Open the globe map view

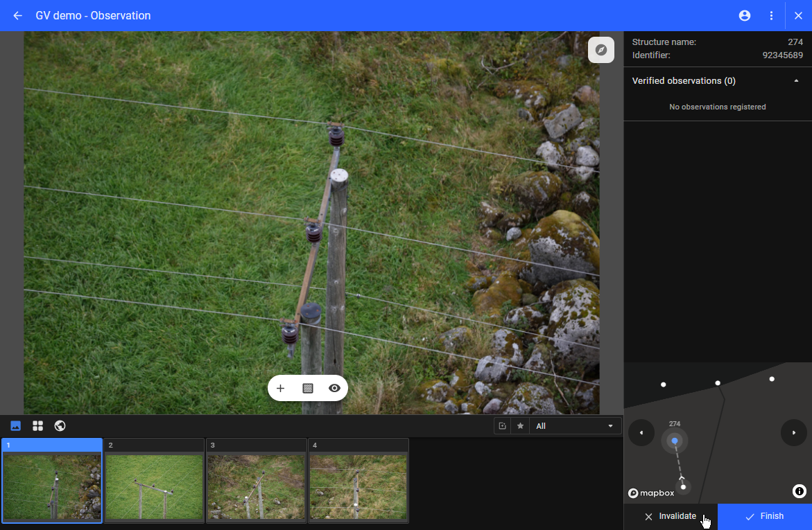pyautogui.click(x=60, y=425)
